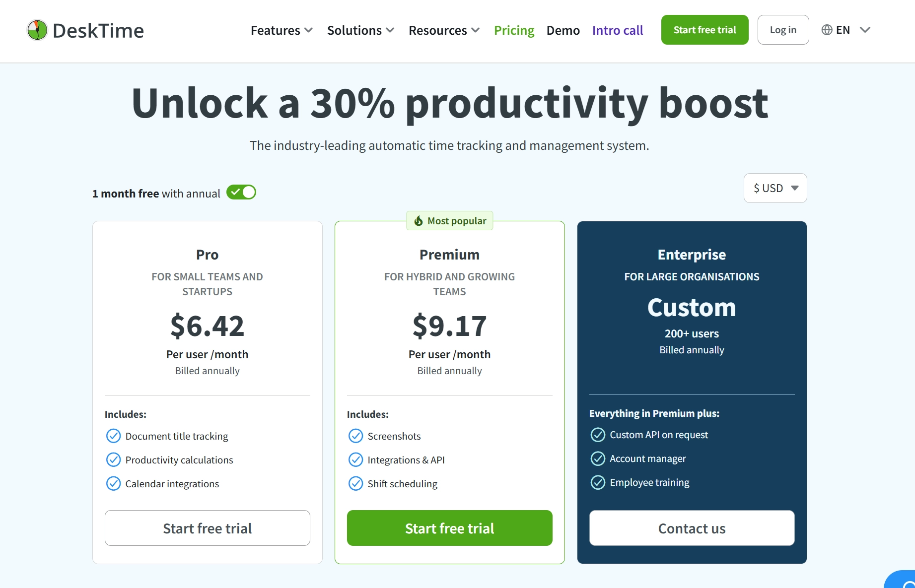Open the USD currency selector
915x588 pixels.
click(x=775, y=188)
